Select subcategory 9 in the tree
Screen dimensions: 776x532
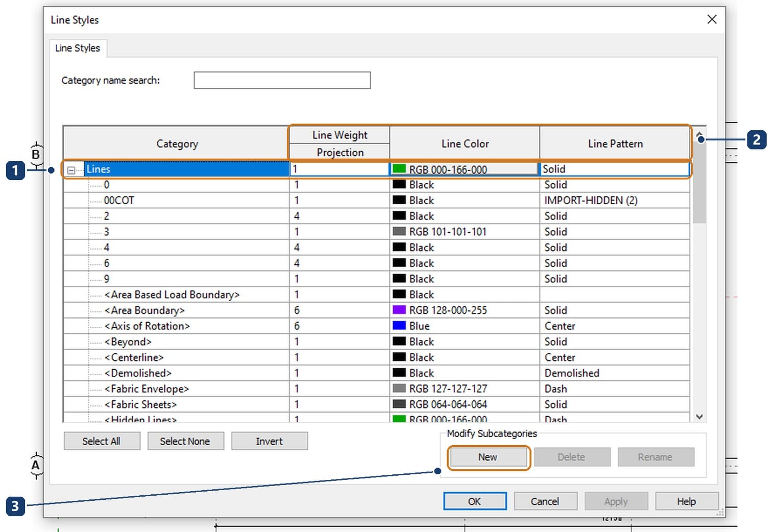(107, 279)
